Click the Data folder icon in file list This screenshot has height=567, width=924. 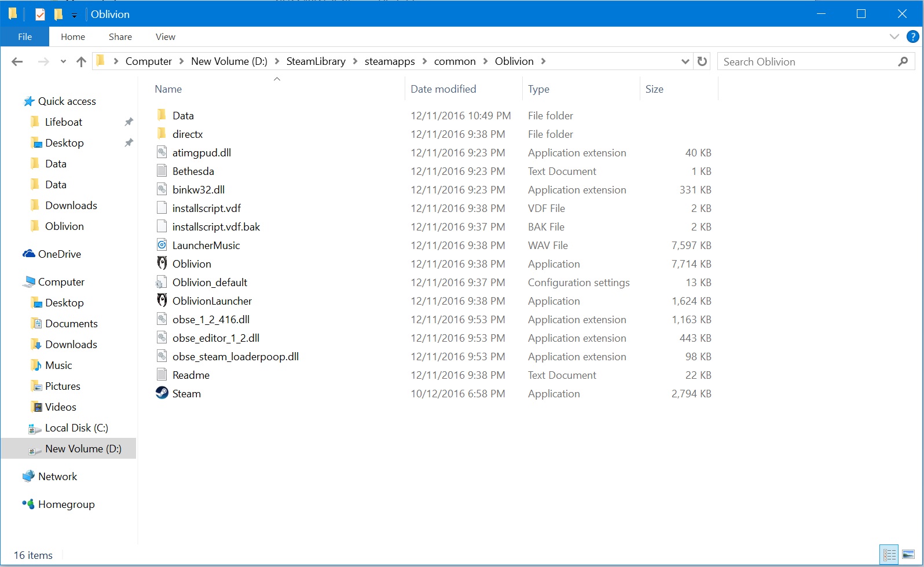(x=162, y=115)
